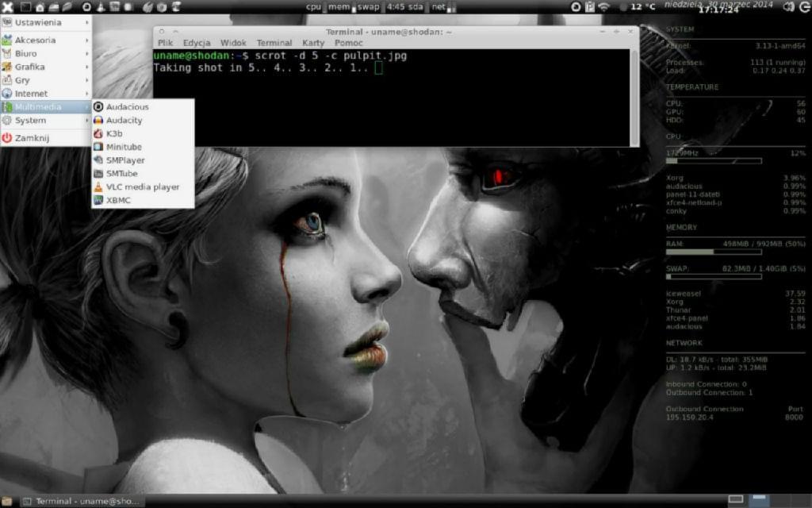Launch SMPlayer from the submenu

click(144, 160)
